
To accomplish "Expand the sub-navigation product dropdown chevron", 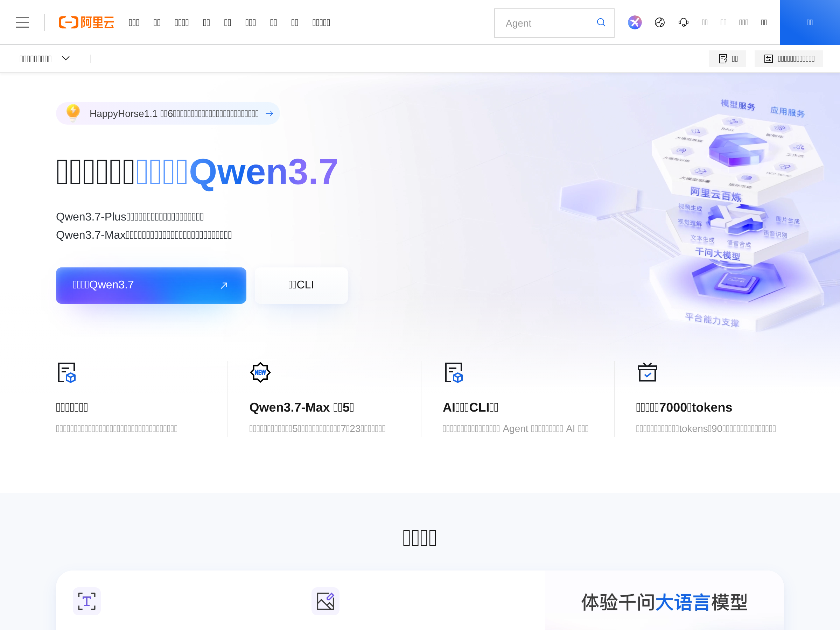I will (66, 58).
